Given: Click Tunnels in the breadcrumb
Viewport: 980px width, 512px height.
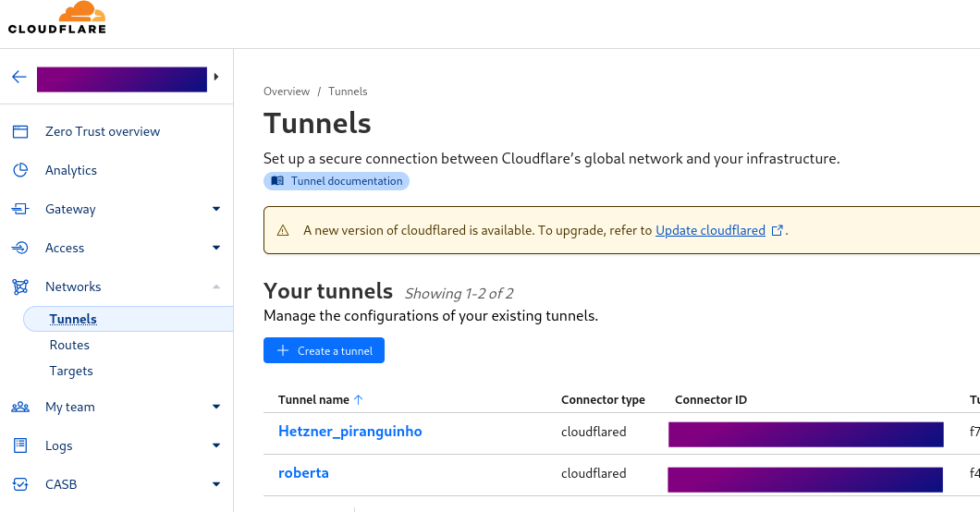Looking at the screenshot, I should tap(348, 91).
